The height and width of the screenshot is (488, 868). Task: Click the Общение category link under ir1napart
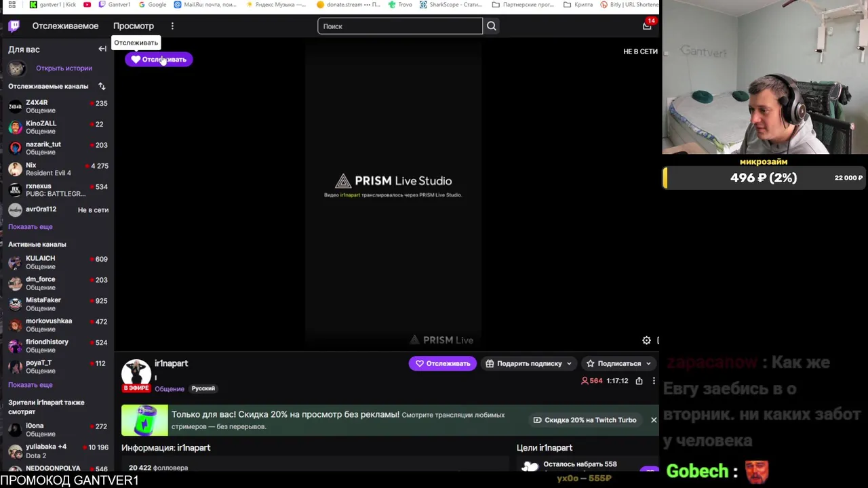[x=170, y=389]
